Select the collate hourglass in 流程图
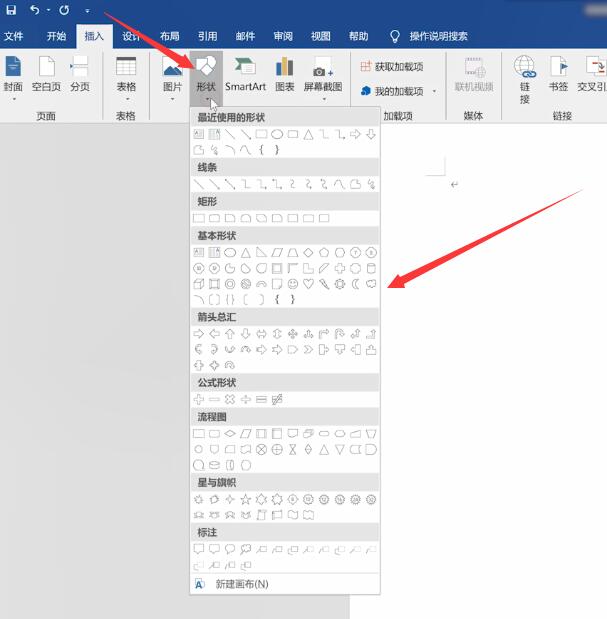Viewport: 607px width, 619px height. (292, 450)
